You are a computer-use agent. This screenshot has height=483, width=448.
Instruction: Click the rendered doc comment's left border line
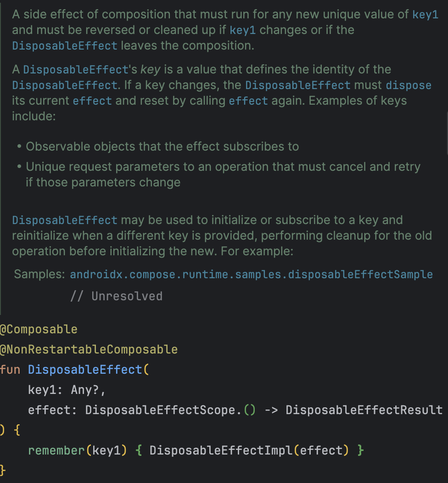click(x=0, y=157)
